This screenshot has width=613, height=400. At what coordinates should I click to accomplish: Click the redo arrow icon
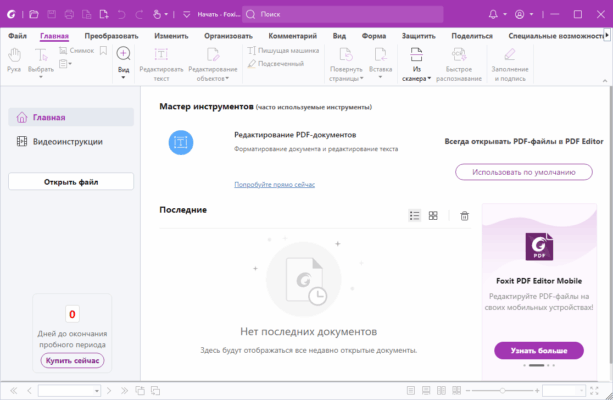[x=139, y=14]
